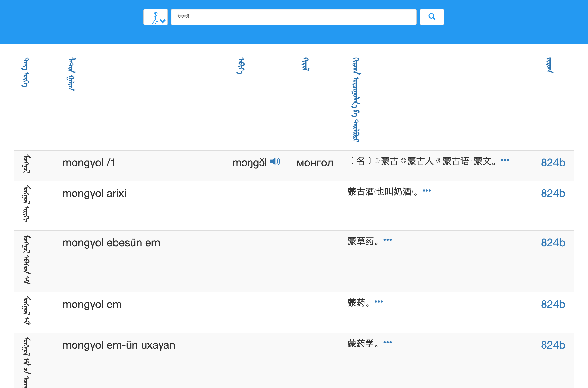Open the language selector dropdown
This screenshot has width=588, height=388.
[x=156, y=17]
